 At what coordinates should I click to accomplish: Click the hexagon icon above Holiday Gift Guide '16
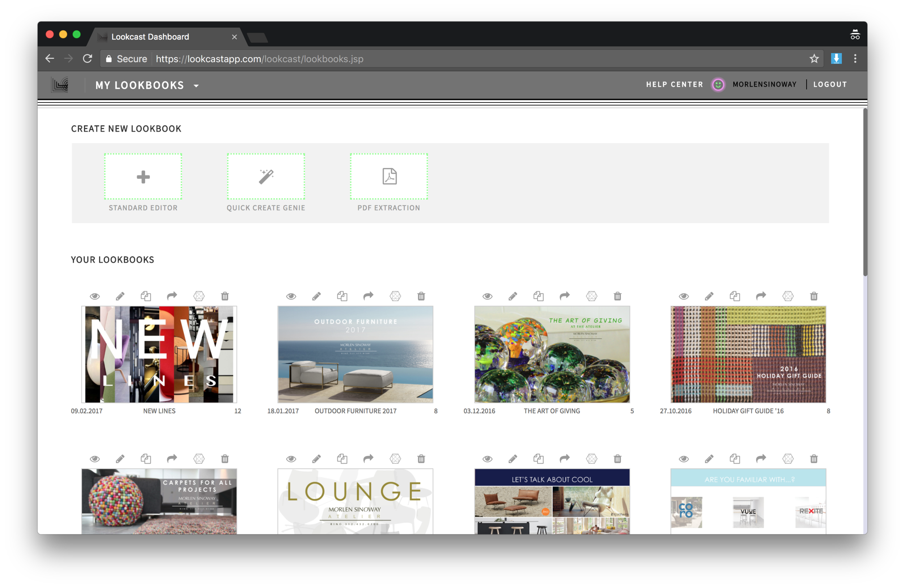[788, 296]
